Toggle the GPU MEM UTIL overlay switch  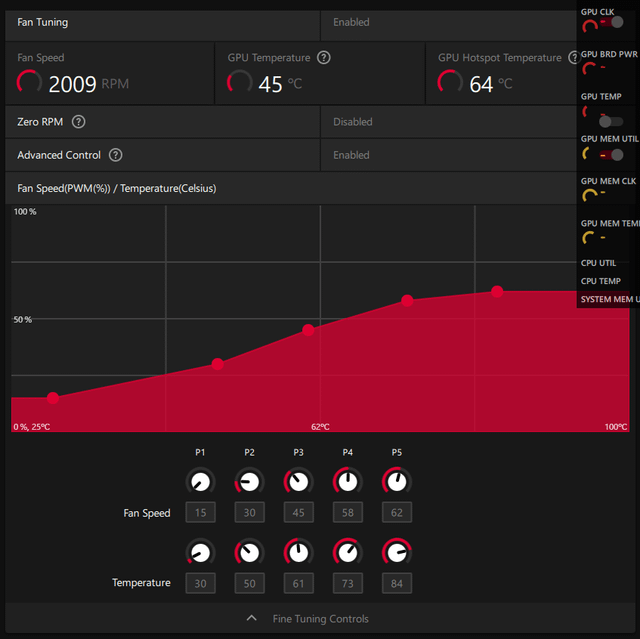pyautogui.click(x=612, y=155)
